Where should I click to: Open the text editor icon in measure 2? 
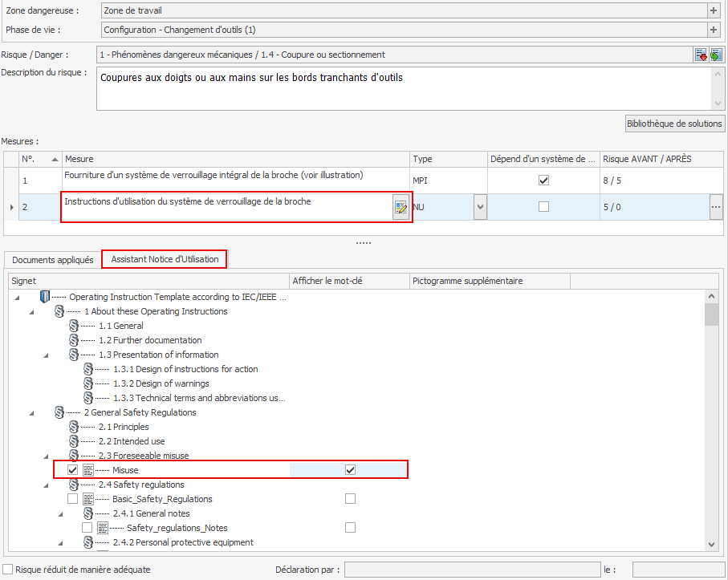click(401, 208)
